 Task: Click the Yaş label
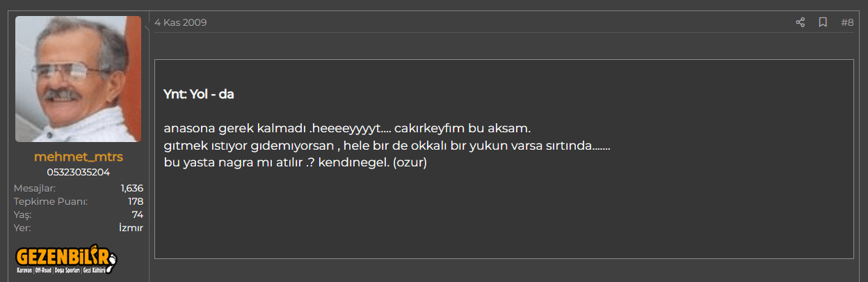tap(23, 214)
